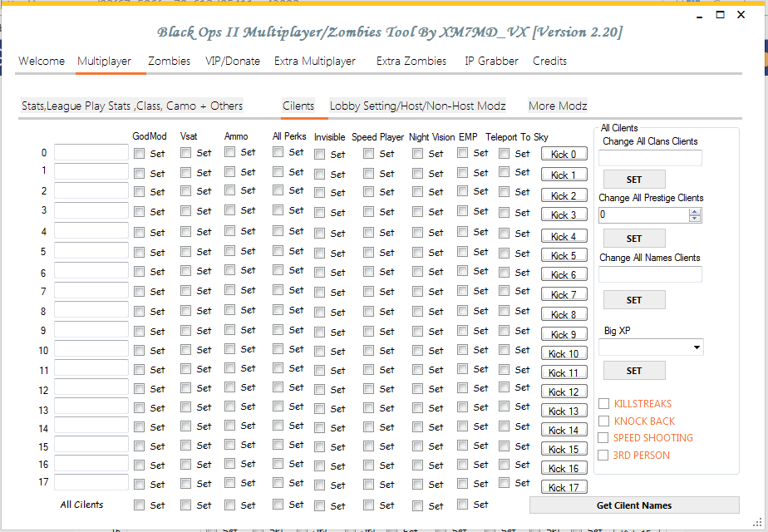Screen dimensions: 768x532
Task: Enable GodMod for client 17
Action: coord(140,485)
